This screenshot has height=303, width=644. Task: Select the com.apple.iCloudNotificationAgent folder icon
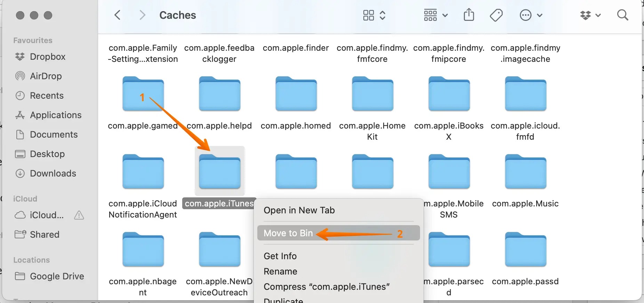pyautogui.click(x=143, y=172)
